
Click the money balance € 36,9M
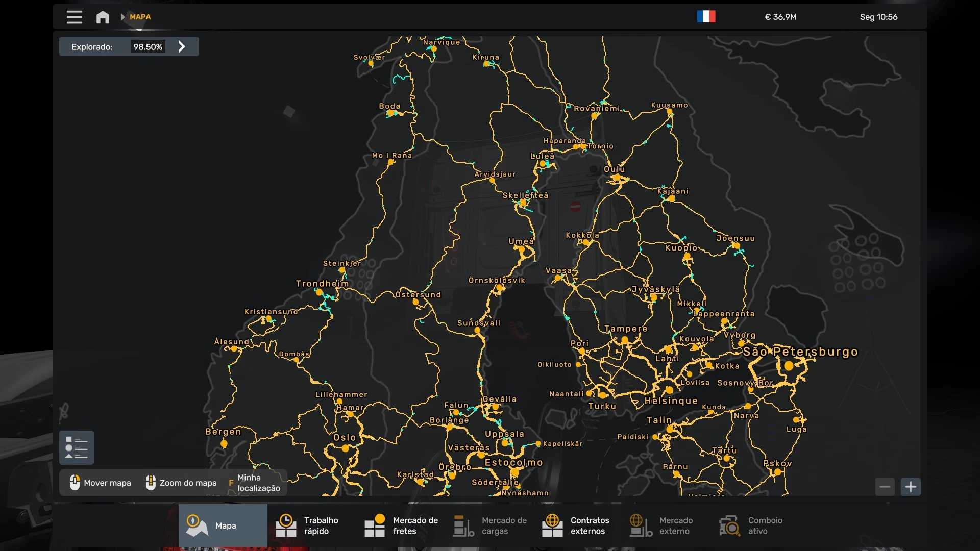[x=780, y=17]
